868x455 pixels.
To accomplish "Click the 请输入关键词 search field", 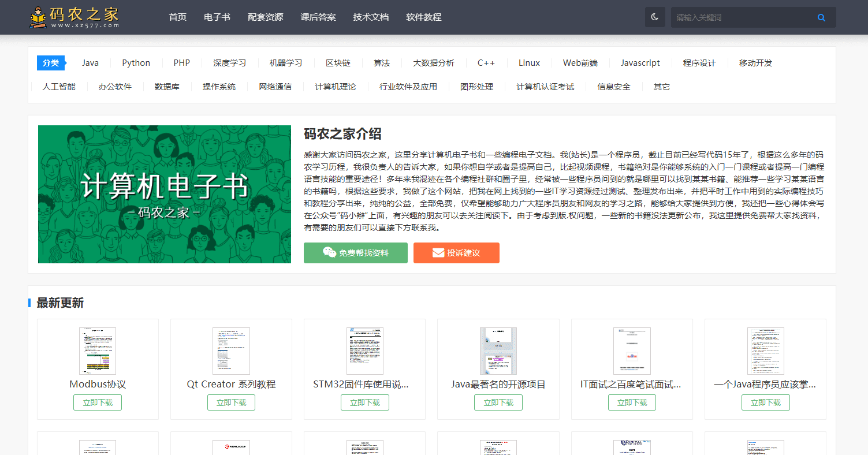I will click(x=745, y=17).
